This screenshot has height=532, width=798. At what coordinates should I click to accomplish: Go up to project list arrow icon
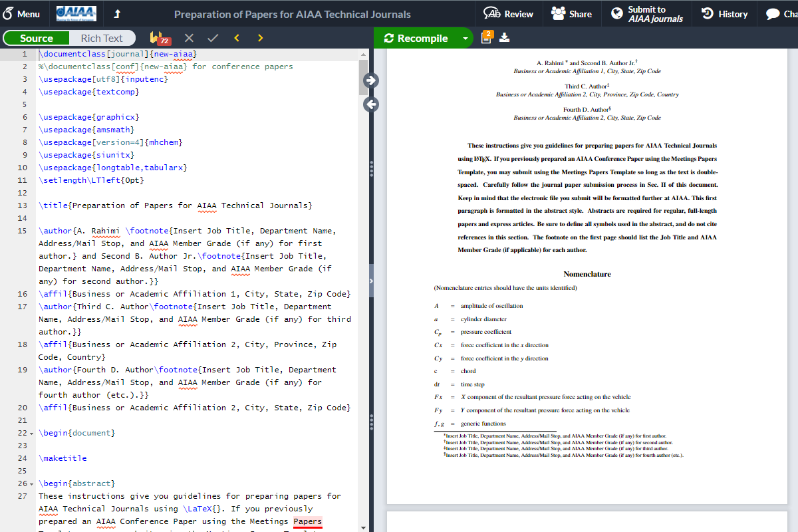117,13
